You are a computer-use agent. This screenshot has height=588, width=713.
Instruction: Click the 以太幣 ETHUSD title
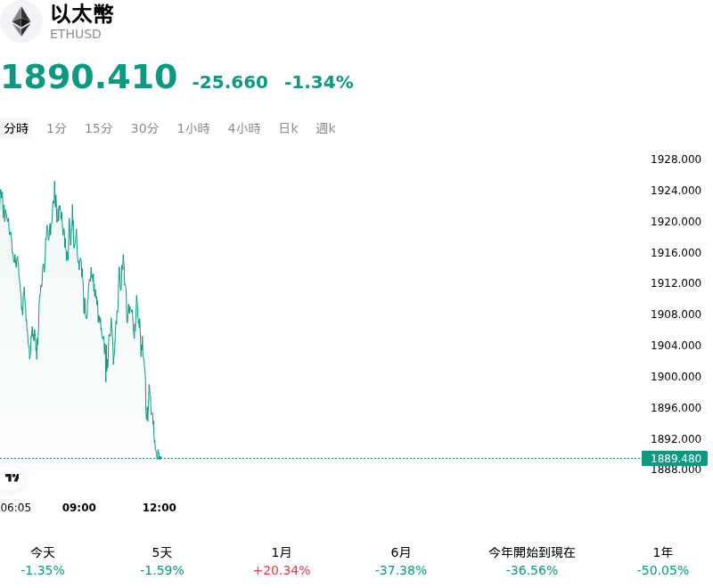[x=82, y=22]
